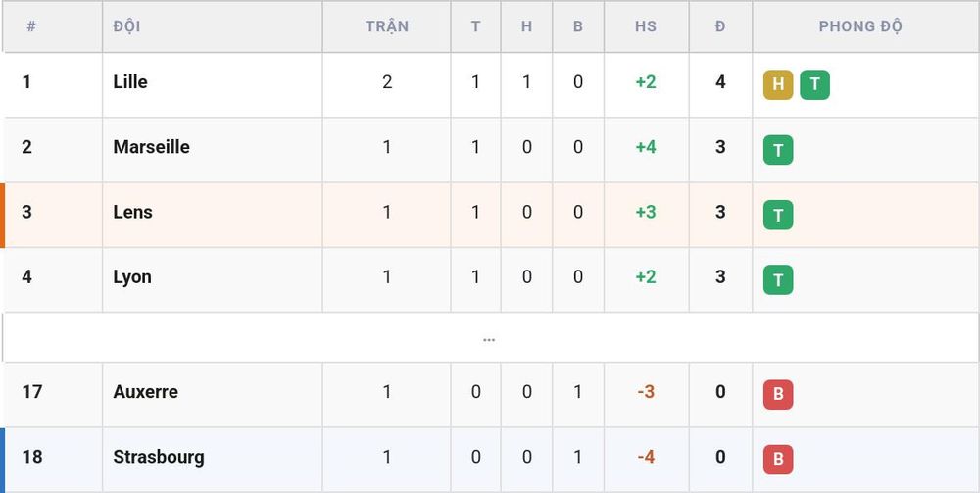
Task: Click the ĐỘI column header
Action: [126, 26]
